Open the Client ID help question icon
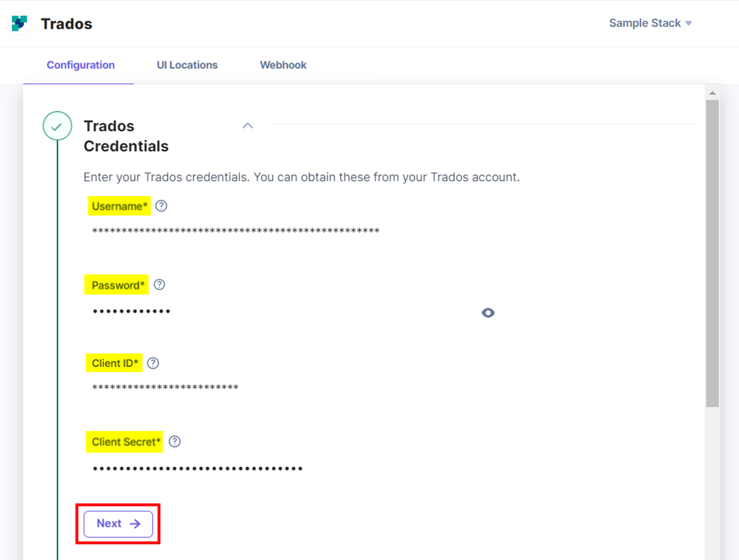 (x=153, y=363)
